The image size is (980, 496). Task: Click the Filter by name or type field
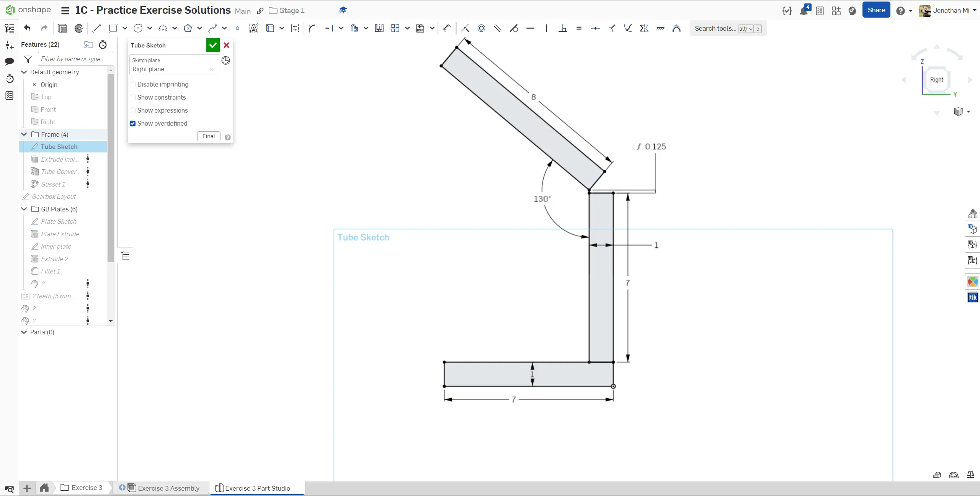75,59
